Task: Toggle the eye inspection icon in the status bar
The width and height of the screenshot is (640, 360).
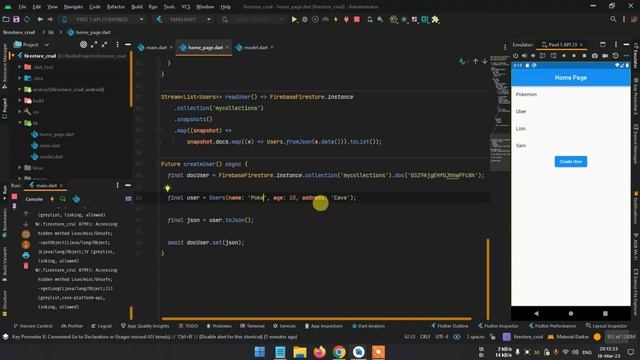Action: point(457,337)
